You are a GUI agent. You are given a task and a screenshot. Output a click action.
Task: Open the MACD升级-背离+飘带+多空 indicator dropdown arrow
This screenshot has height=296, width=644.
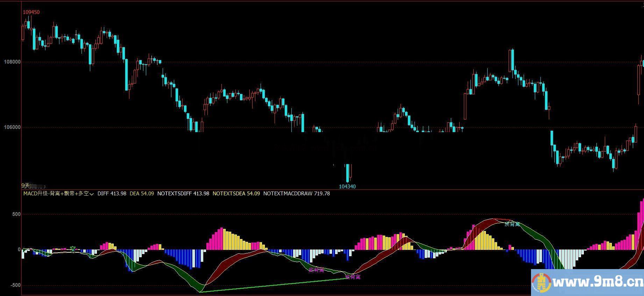92,194
